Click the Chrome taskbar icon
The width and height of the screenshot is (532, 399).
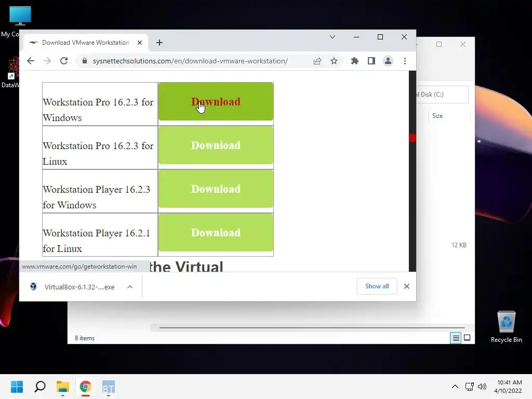pyautogui.click(x=86, y=387)
